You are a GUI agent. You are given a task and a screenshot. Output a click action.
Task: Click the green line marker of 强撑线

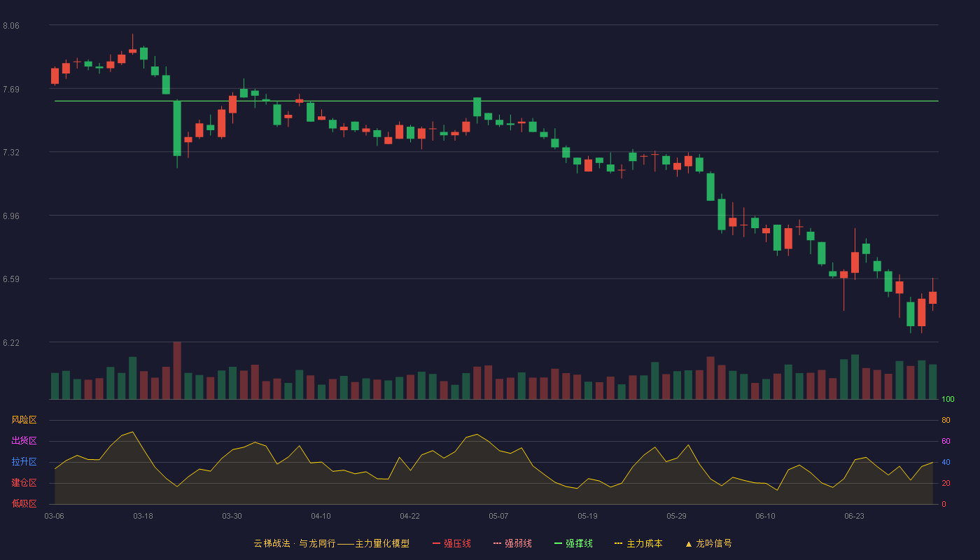coord(558,544)
